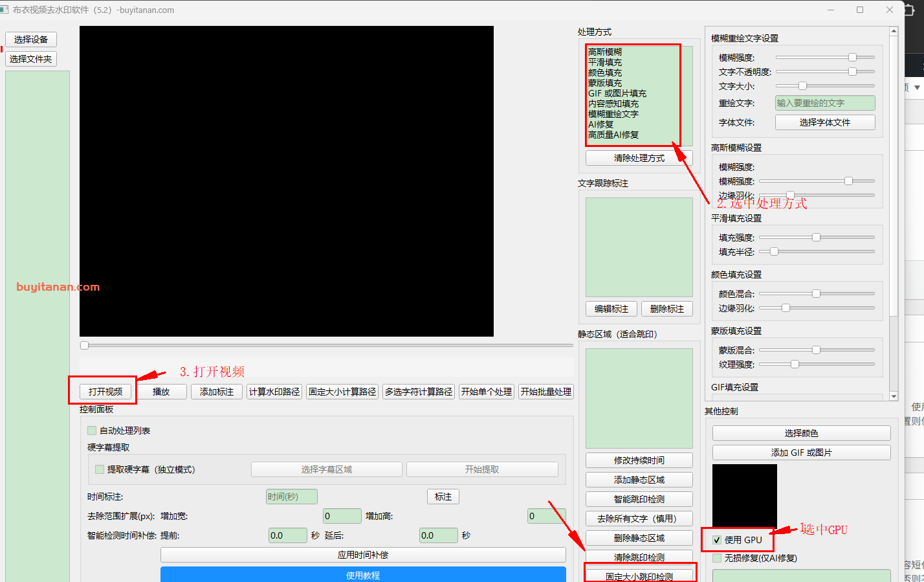This screenshot has width=924, height=582.
Task: Click 选择设备 button at top left
Action: click(x=31, y=39)
